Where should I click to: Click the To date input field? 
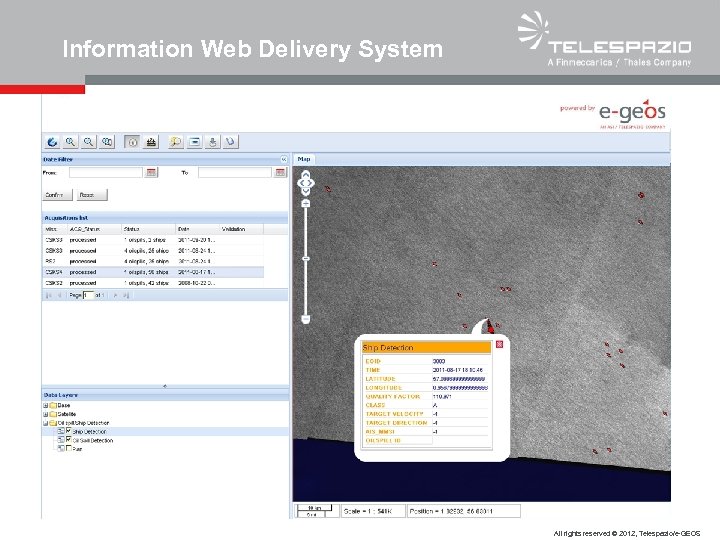tap(235, 172)
